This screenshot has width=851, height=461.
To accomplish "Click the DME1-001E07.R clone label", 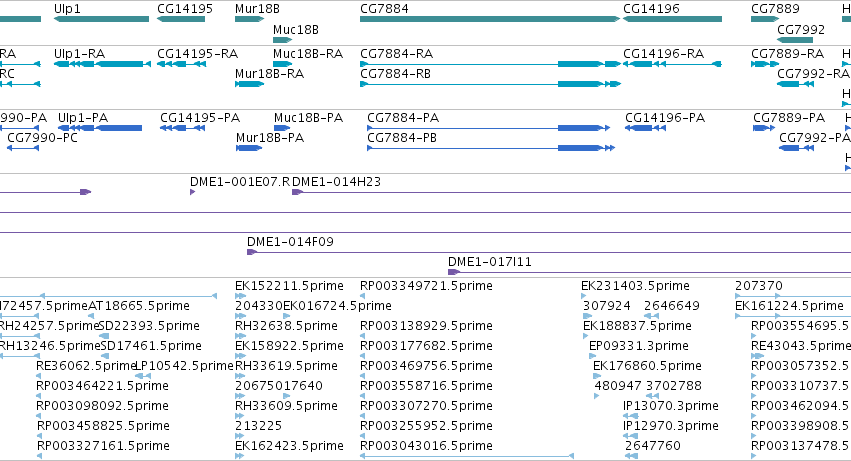I will coord(240,182).
